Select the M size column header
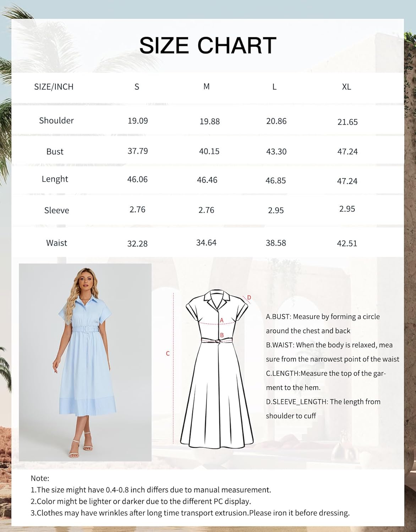This screenshot has width=416, height=532. click(206, 86)
